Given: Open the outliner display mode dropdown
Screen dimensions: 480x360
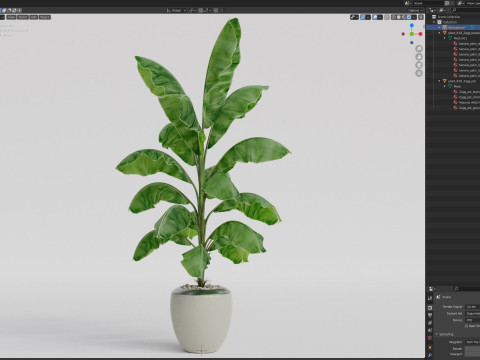Looking at the screenshot, I should click(x=433, y=10).
